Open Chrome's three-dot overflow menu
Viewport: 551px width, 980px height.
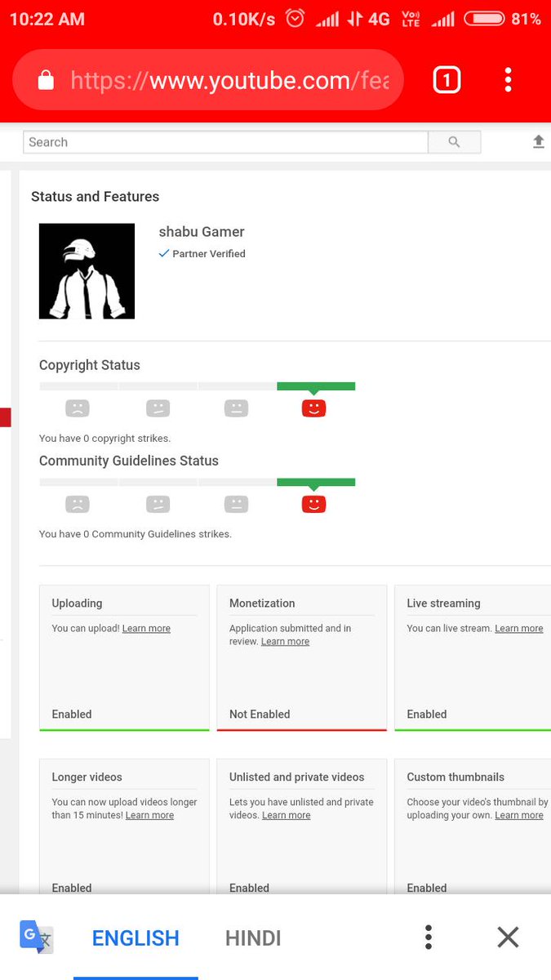508,79
